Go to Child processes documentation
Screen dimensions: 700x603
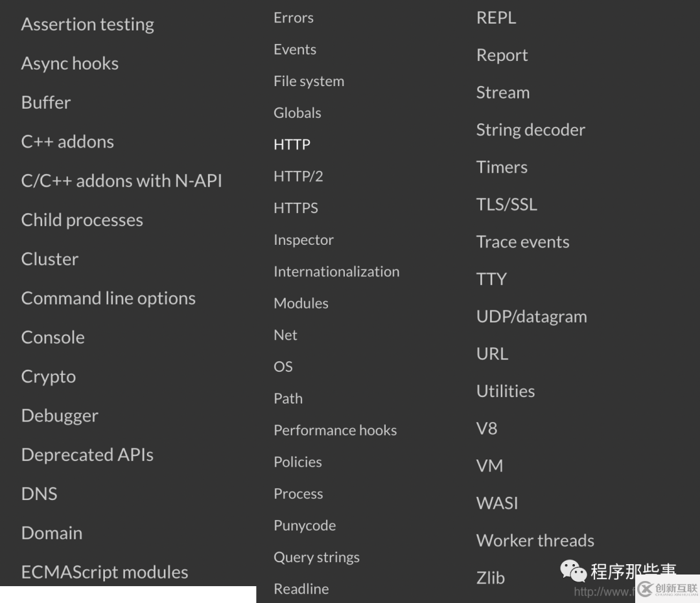click(x=82, y=220)
